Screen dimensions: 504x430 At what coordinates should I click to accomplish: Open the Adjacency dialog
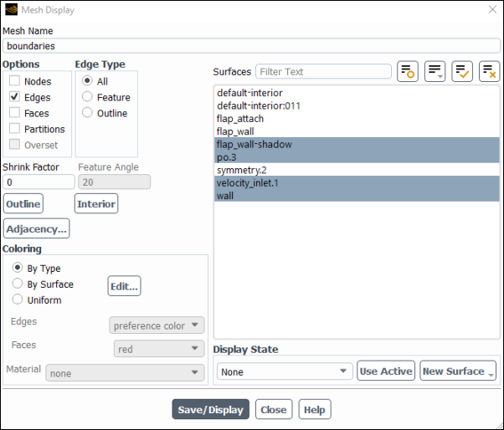36,228
